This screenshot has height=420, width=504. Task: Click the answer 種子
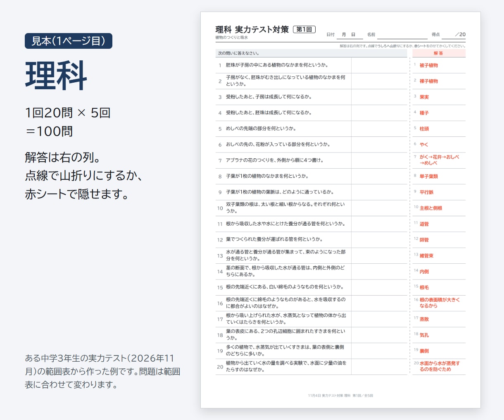coord(424,113)
